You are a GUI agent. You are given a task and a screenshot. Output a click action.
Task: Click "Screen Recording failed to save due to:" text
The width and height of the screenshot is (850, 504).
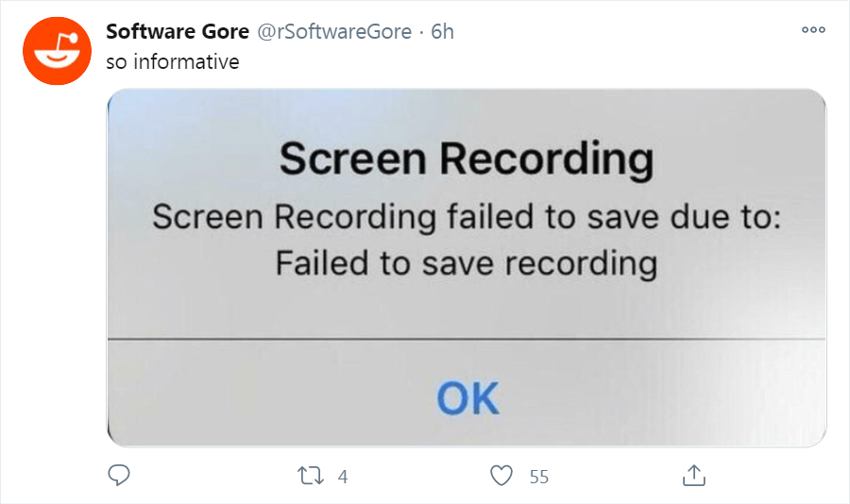coord(467,217)
